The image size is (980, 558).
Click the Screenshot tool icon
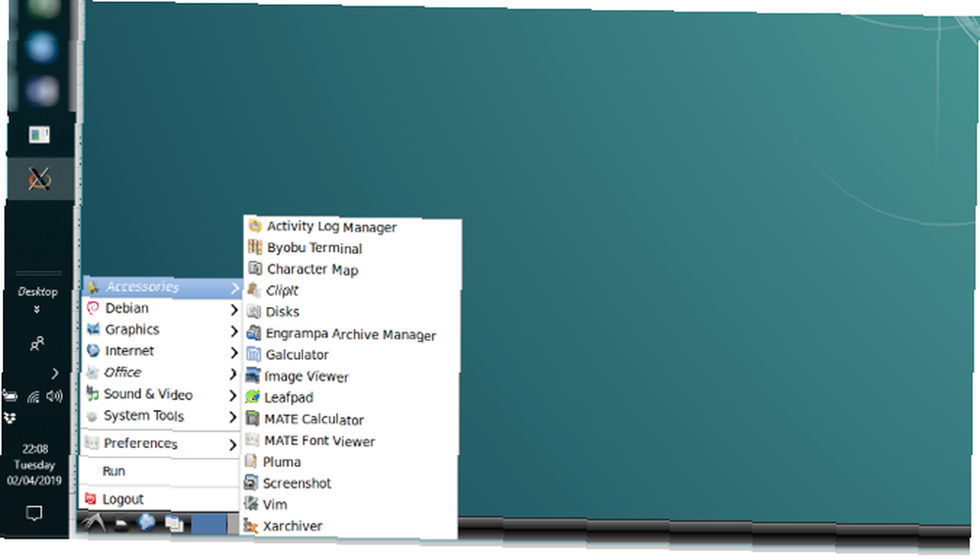251,482
